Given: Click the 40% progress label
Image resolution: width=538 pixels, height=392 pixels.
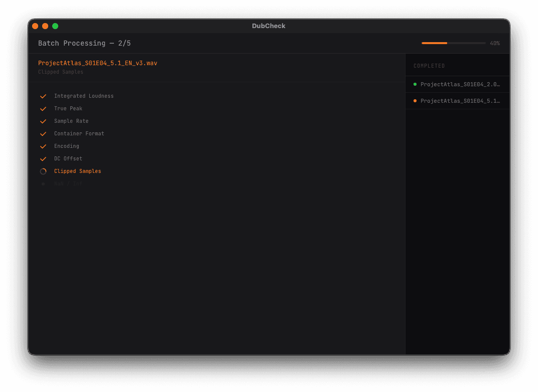Looking at the screenshot, I should point(495,43).
